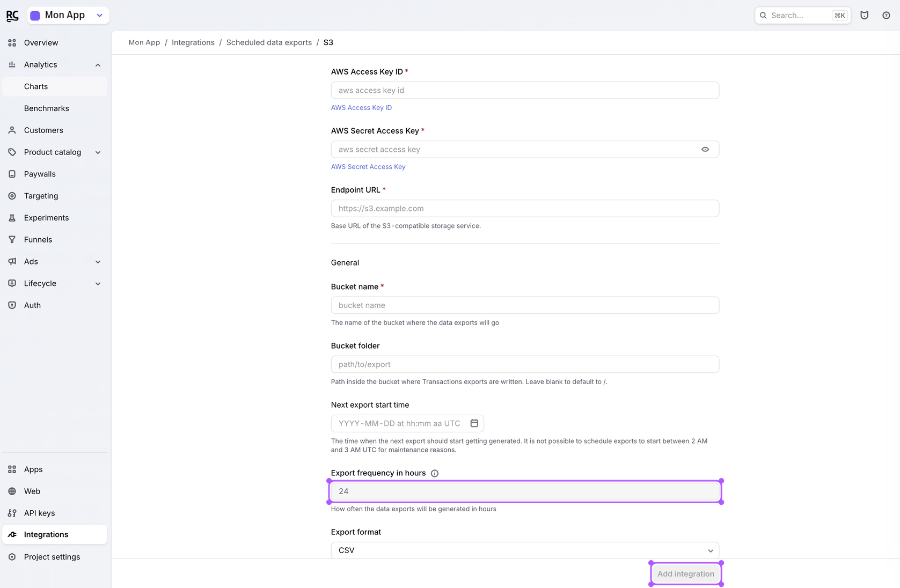The height and width of the screenshot is (588, 900).
Task: Click the Bucket folder input
Action: 525,364
